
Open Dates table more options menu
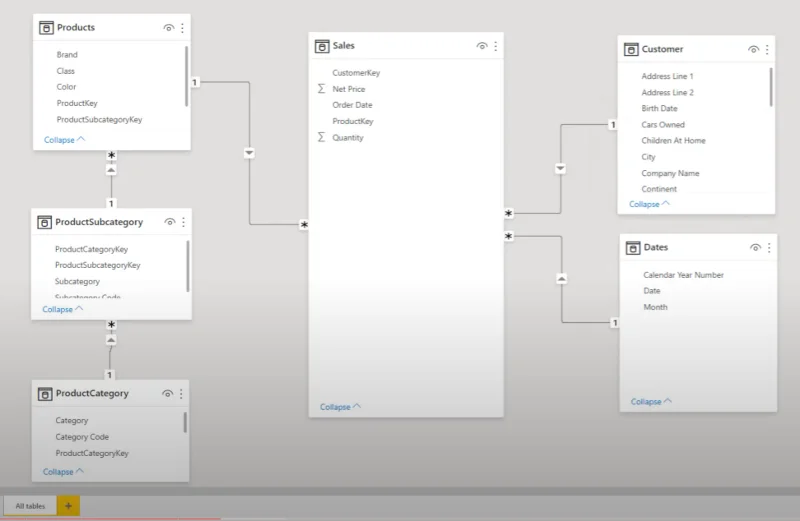769,247
